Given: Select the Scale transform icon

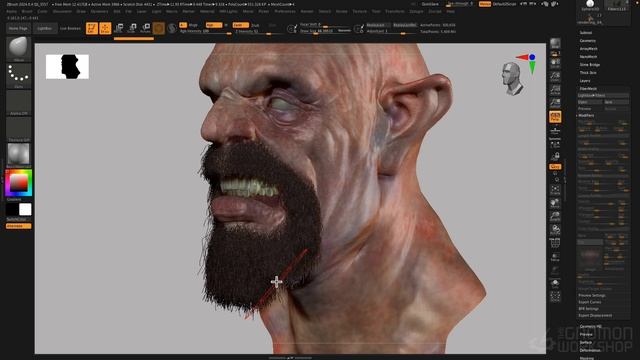Looking at the screenshot, I should 132,28.
